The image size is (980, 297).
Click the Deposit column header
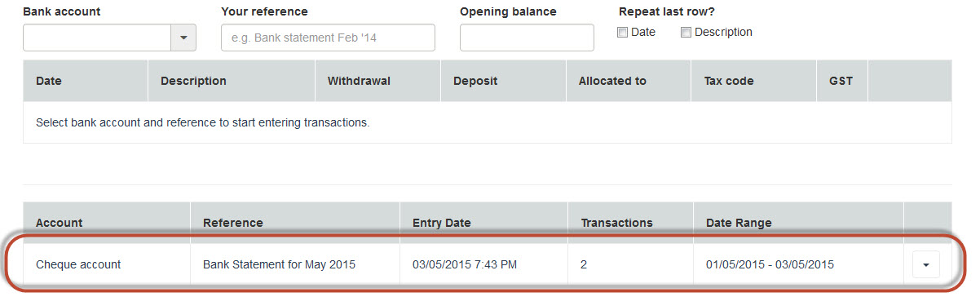pyautogui.click(x=475, y=81)
